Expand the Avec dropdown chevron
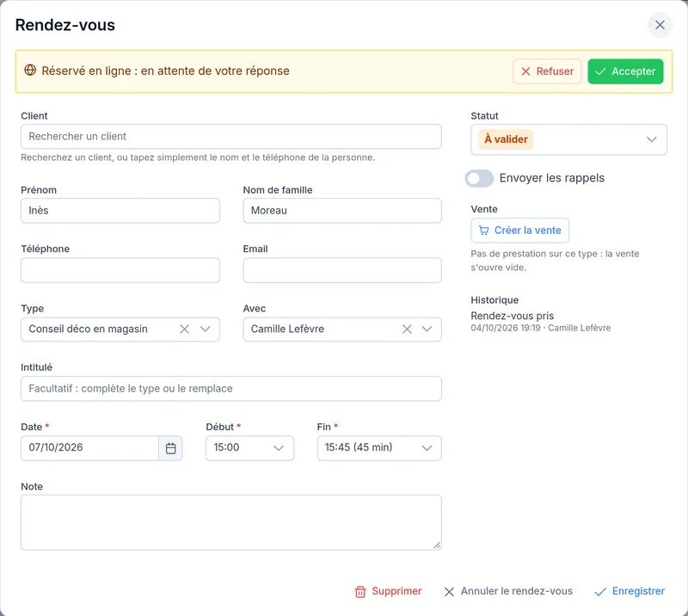688x616 pixels. point(427,330)
